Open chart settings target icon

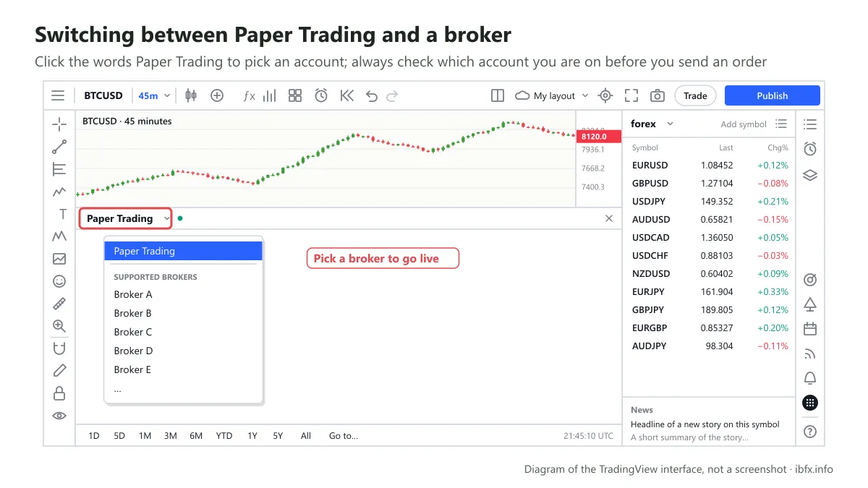(x=606, y=95)
